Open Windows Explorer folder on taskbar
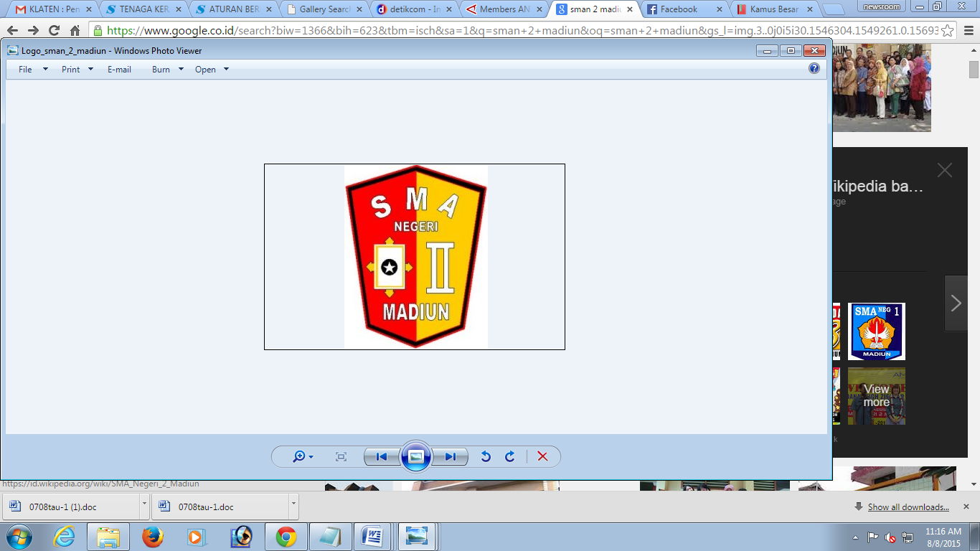980x551 pixels. coord(108,537)
